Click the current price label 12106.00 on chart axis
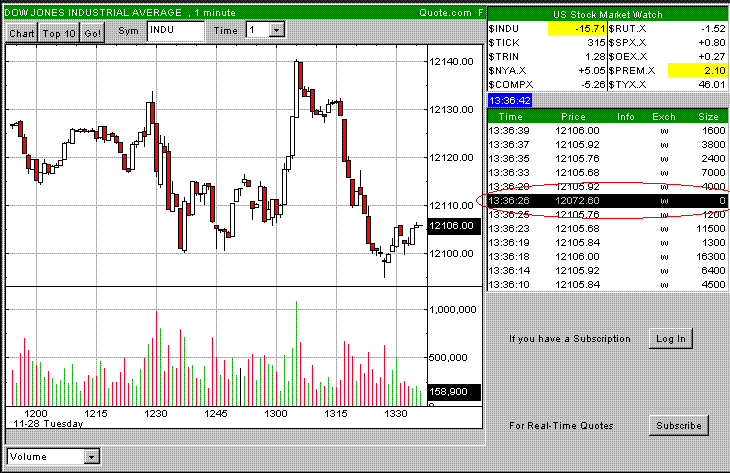This screenshot has width=730, height=473. click(x=454, y=226)
